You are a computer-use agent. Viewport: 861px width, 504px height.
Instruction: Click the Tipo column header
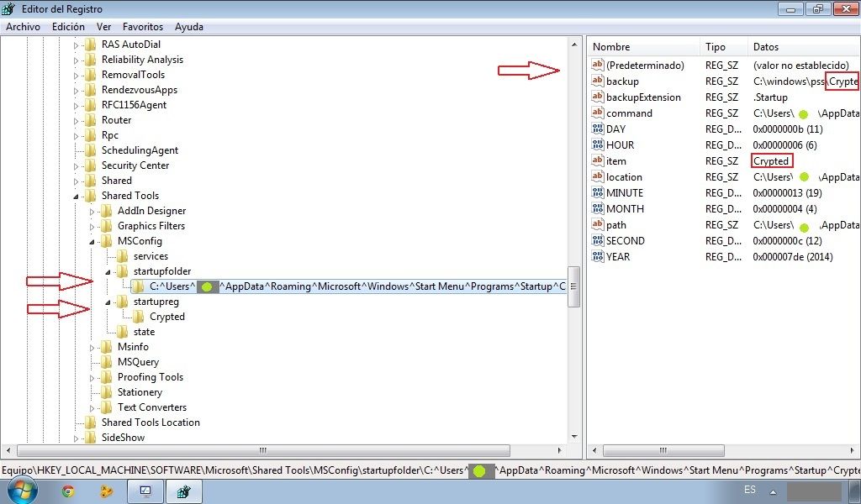tap(723, 46)
